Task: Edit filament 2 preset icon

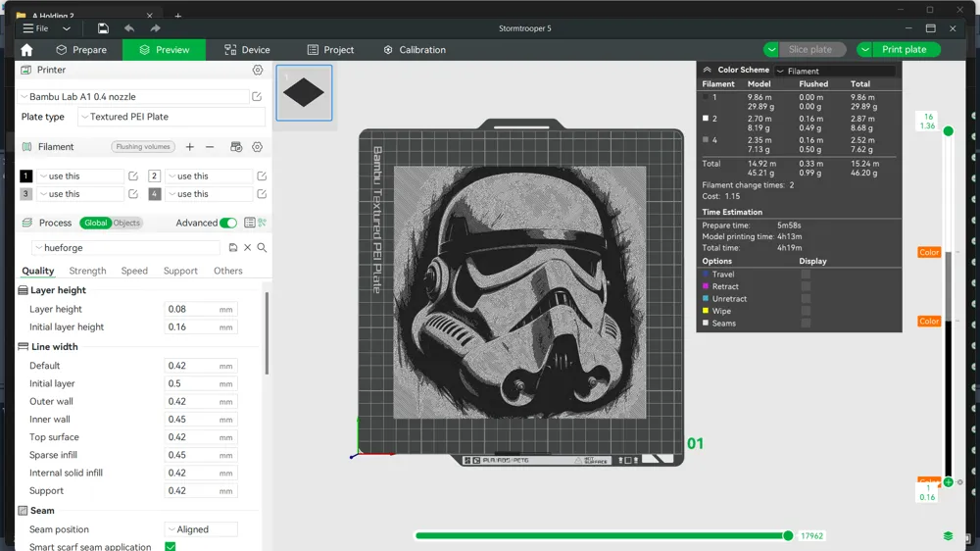Action: point(262,176)
